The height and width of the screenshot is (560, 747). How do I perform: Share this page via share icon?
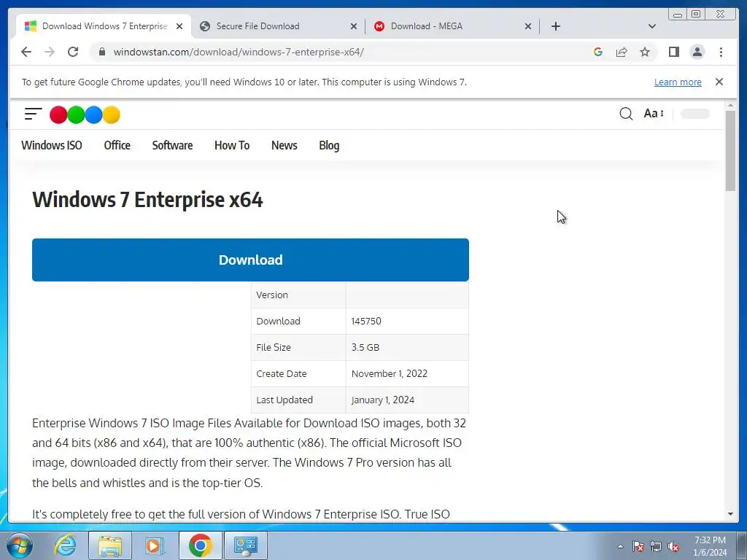[x=622, y=52]
